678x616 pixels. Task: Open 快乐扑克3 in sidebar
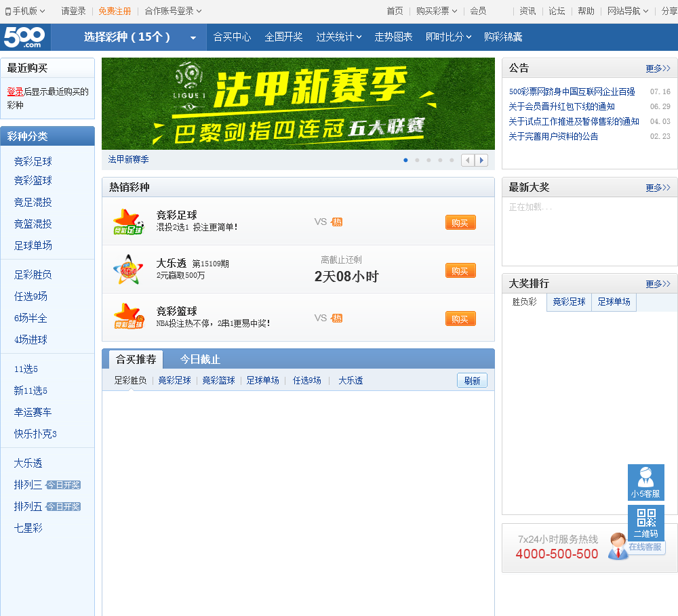tap(35, 434)
